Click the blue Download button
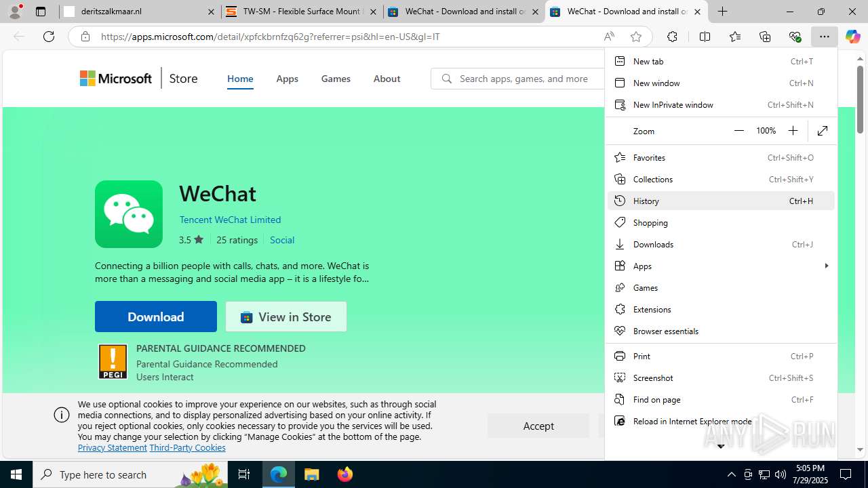Image resolution: width=868 pixels, height=488 pixels. 156,317
